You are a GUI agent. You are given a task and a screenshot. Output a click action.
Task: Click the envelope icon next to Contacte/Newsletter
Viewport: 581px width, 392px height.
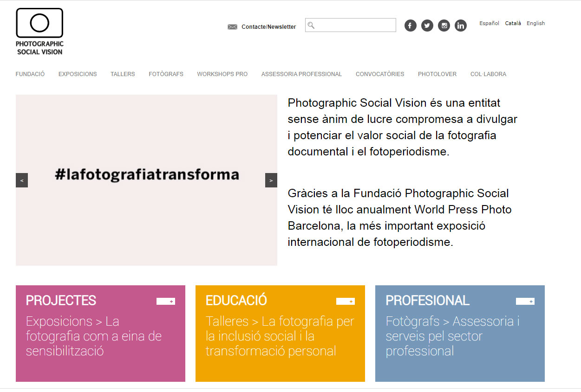click(232, 27)
